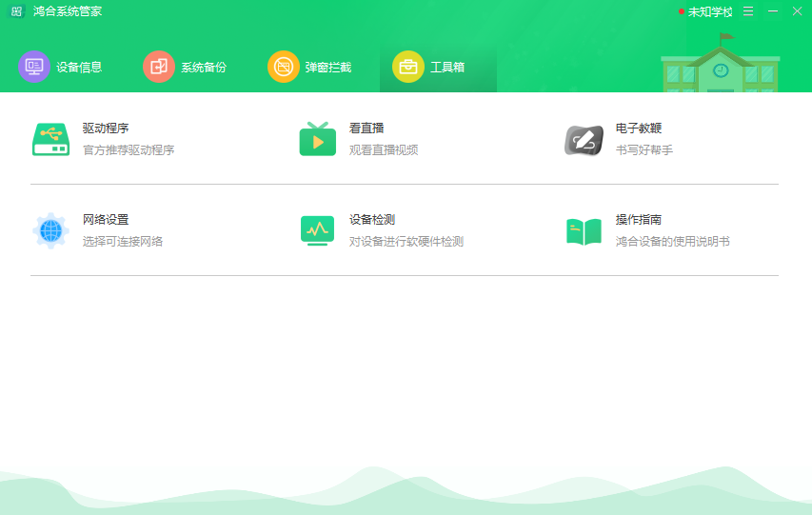
Task: Click the 驱动程序 USB drive icon
Action: pyautogui.click(x=50, y=139)
